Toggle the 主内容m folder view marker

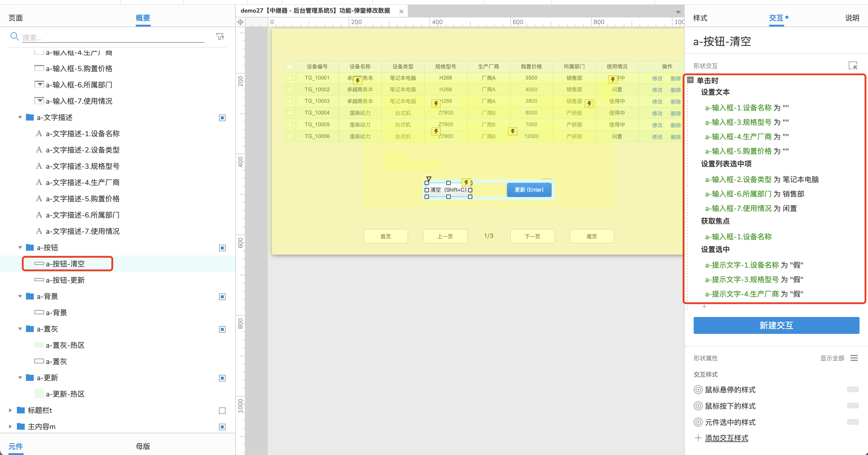point(222,427)
